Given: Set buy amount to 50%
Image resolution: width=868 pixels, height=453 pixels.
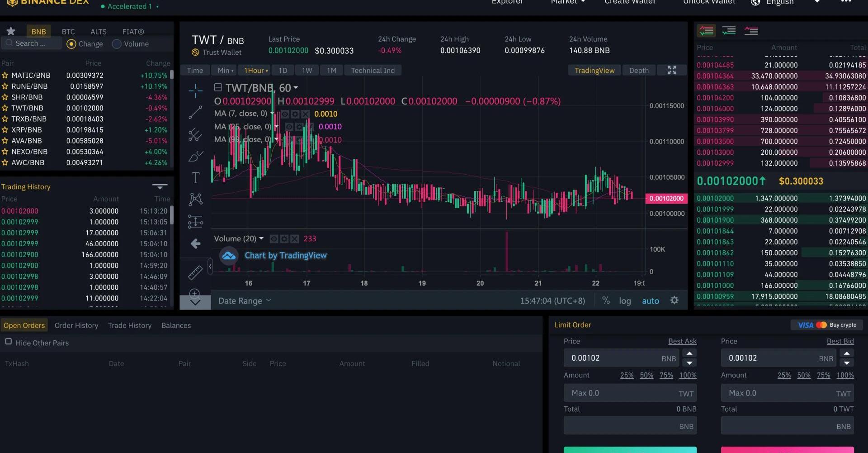Looking at the screenshot, I should [x=646, y=375].
